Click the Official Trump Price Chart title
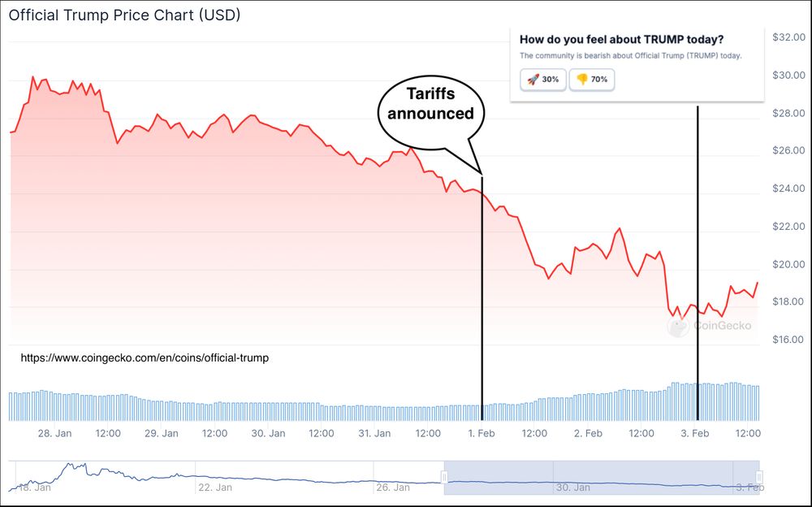This screenshot has height=507, width=812. click(123, 15)
